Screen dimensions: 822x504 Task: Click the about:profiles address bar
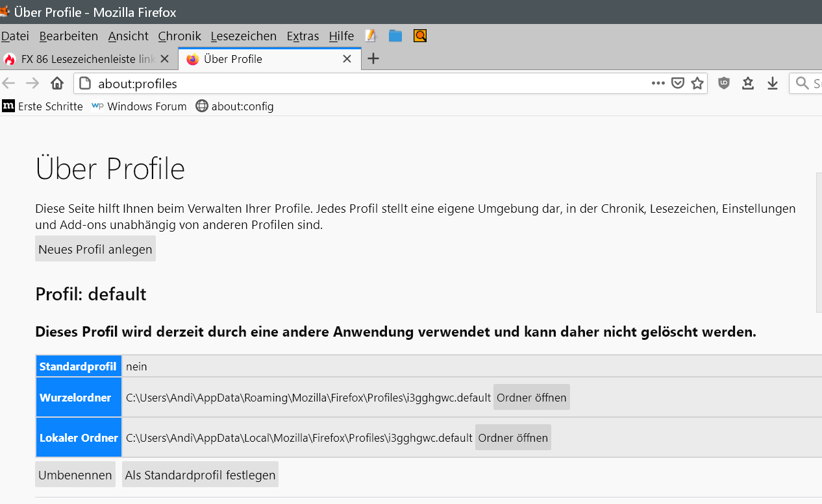(x=364, y=84)
